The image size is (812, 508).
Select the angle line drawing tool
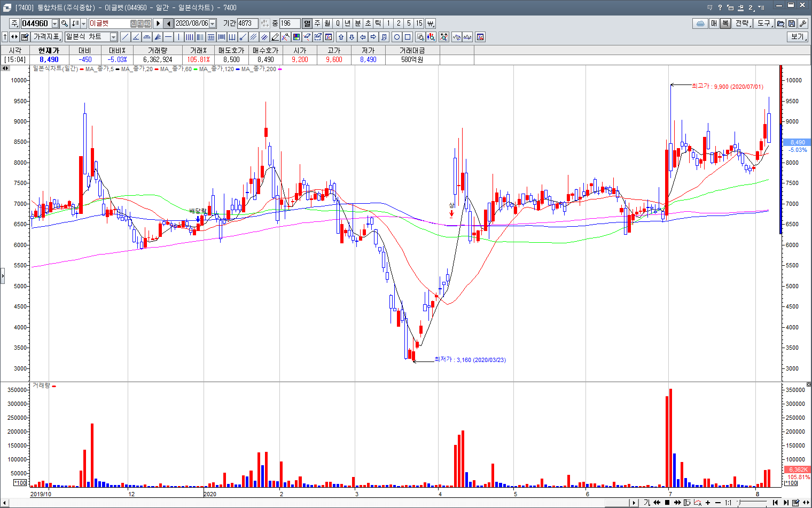[x=136, y=37]
